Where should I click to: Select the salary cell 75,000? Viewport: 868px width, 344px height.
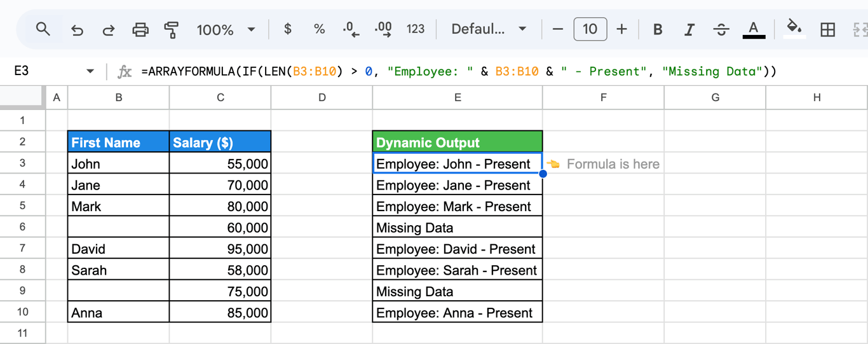point(220,291)
